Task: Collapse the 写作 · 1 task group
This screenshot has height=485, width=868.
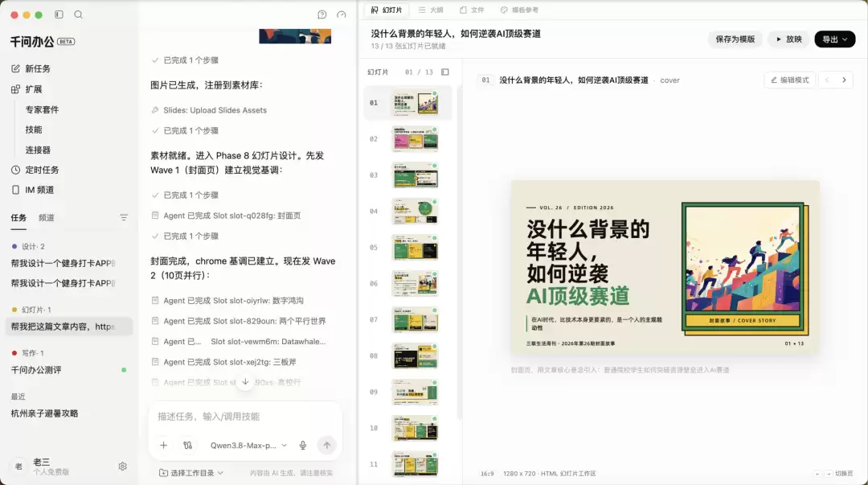Action: pos(27,353)
